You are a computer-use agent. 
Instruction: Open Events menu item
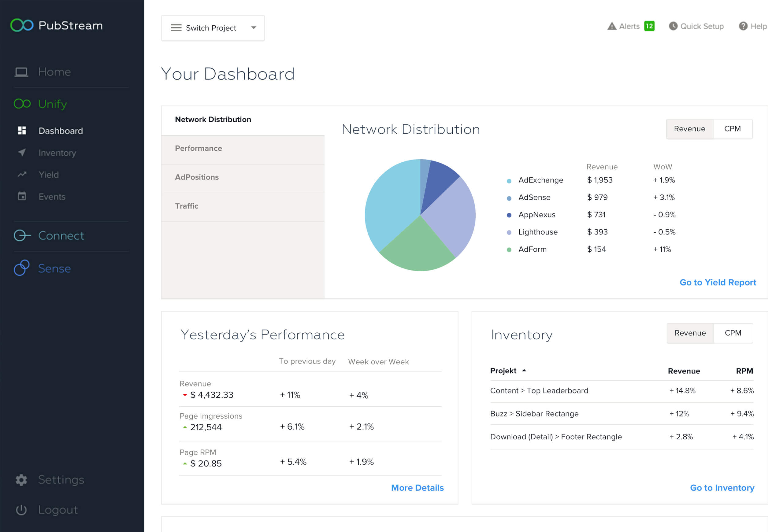pyautogui.click(x=52, y=197)
